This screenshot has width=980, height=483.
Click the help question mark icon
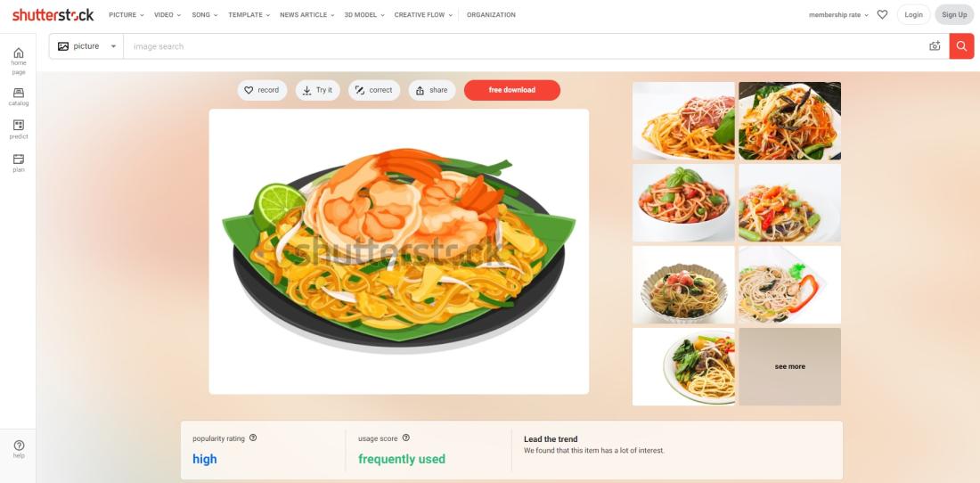pyautogui.click(x=19, y=446)
